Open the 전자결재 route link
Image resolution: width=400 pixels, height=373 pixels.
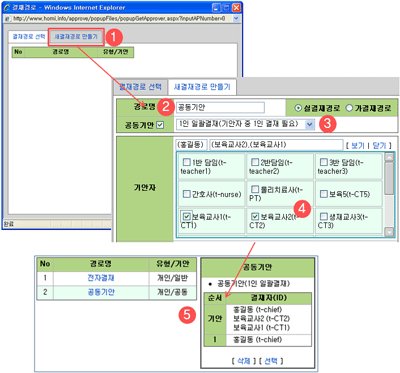coord(101,278)
